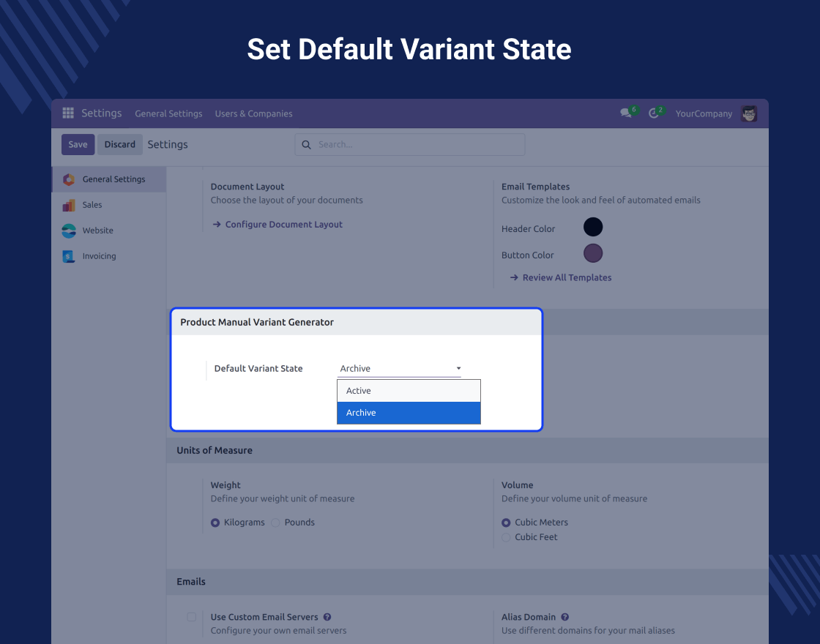
Task: Click the Emails section heading
Action: (191, 581)
